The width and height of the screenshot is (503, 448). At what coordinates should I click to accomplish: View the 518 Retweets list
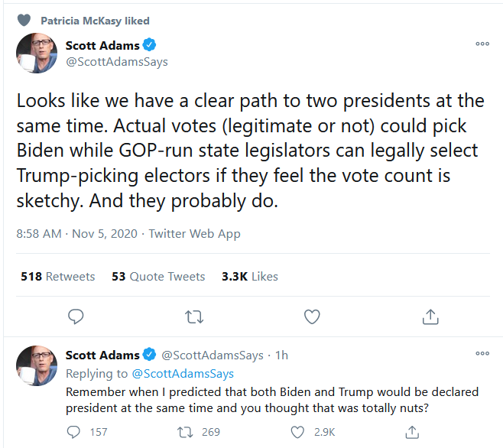click(x=58, y=276)
